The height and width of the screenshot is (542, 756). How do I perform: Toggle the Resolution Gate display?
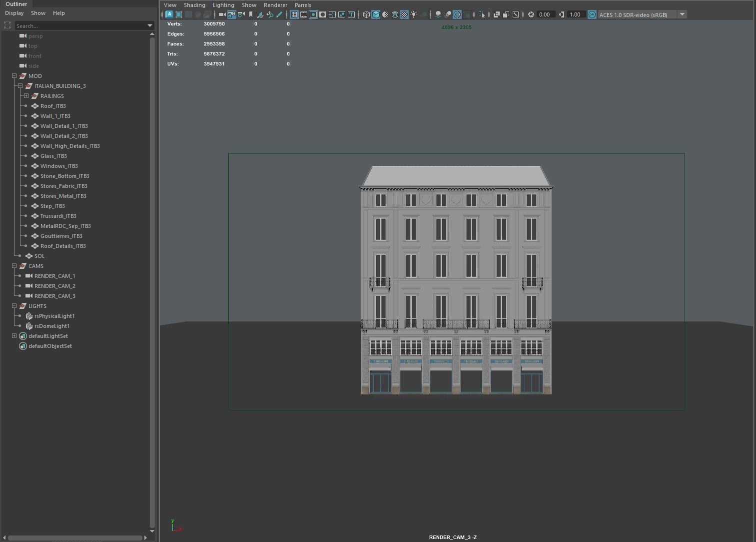point(313,14)
